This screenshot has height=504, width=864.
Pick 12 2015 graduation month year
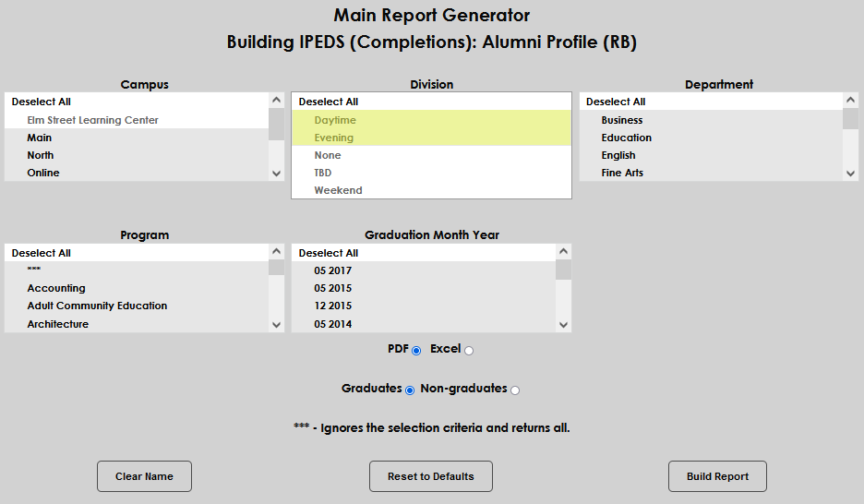pos(332,306)
